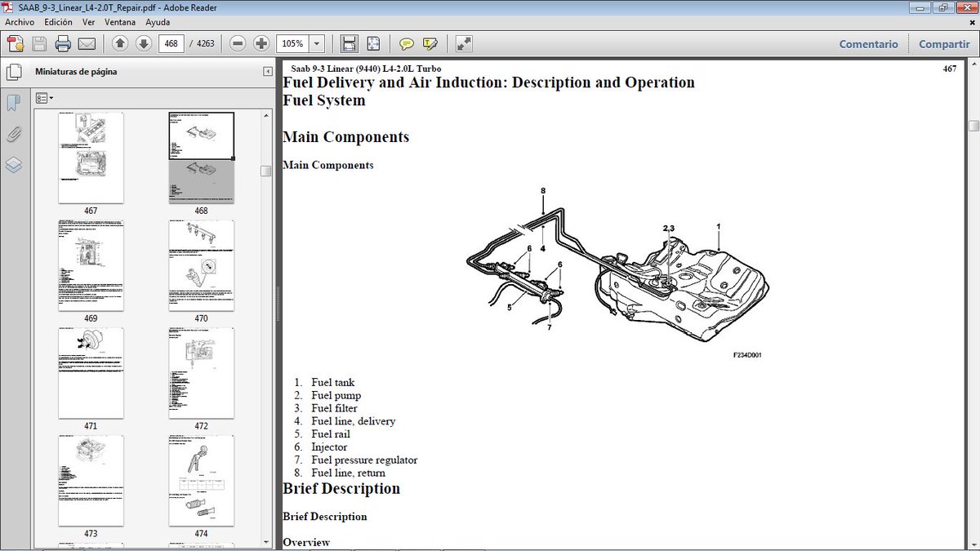Click the 'Overview' heading text
This screenshot has height=551, width=980.
point(306,542)
